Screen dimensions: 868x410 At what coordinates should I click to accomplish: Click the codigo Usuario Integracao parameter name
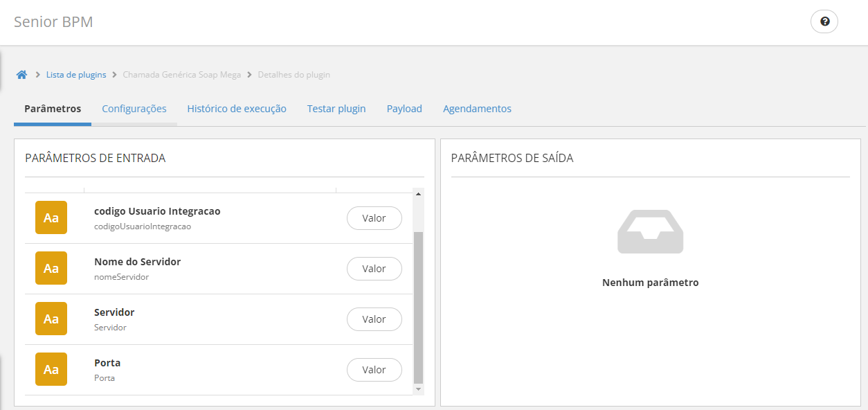tap(157, 211)
